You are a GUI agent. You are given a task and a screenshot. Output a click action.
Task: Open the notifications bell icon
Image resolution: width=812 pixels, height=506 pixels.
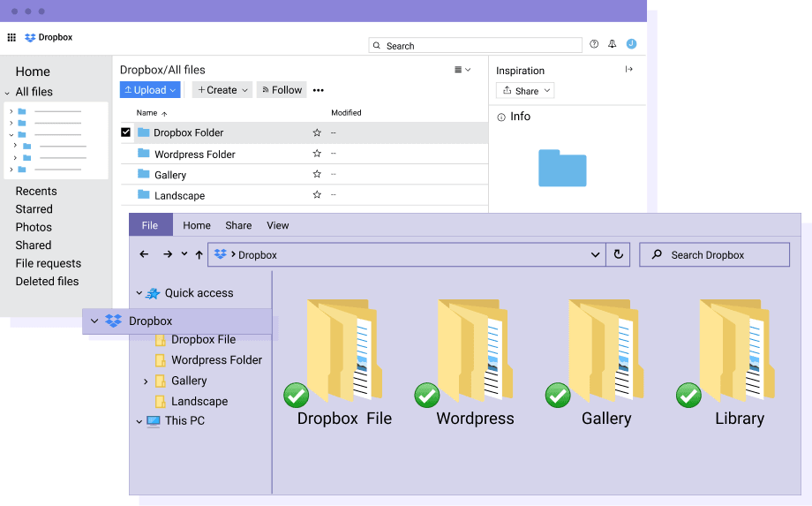coord(613,44)
